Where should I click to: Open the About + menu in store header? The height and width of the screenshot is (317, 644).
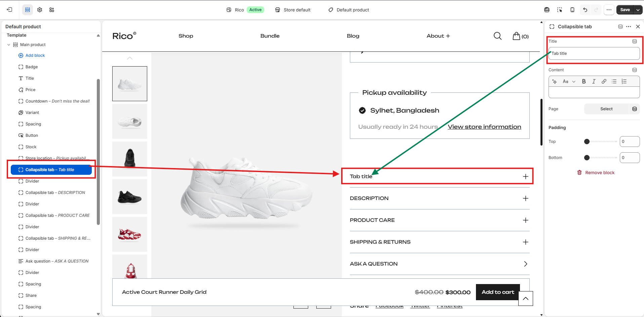coord(438,36)
